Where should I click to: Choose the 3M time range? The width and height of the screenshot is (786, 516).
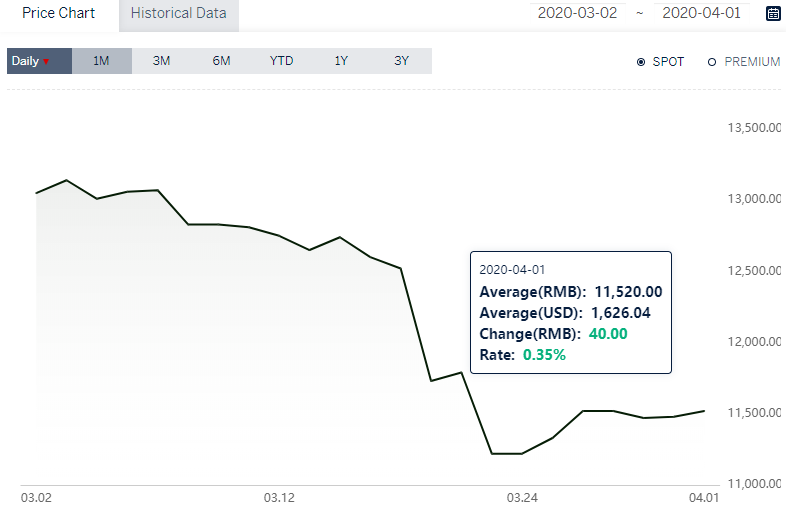161,61
